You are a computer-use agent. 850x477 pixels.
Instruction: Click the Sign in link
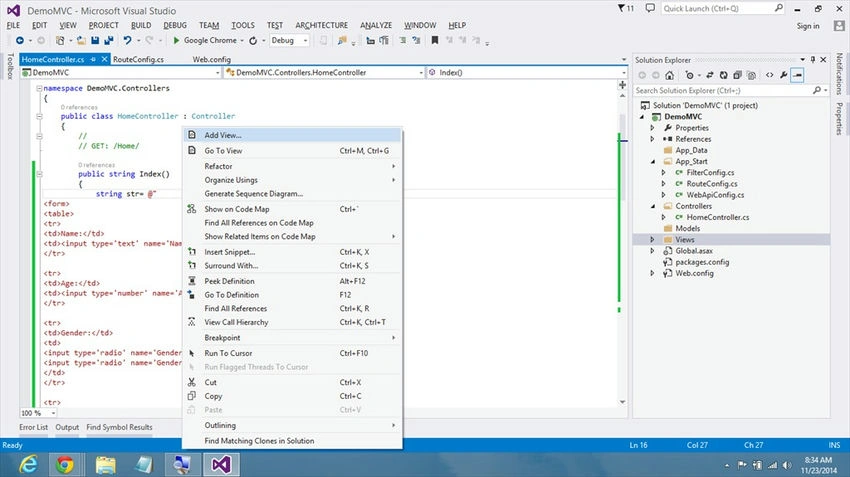pos(808,26)
